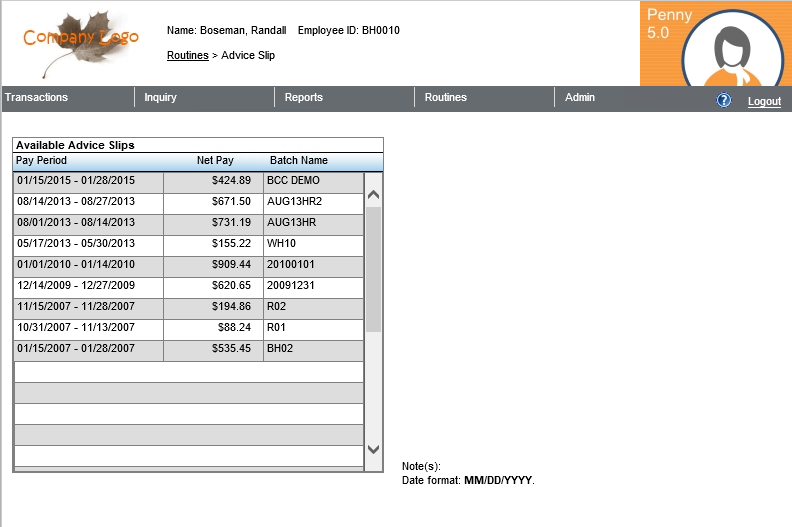Click the Pay Period column header
Viewport: 792px width, 527px height.
click(42, 161)
